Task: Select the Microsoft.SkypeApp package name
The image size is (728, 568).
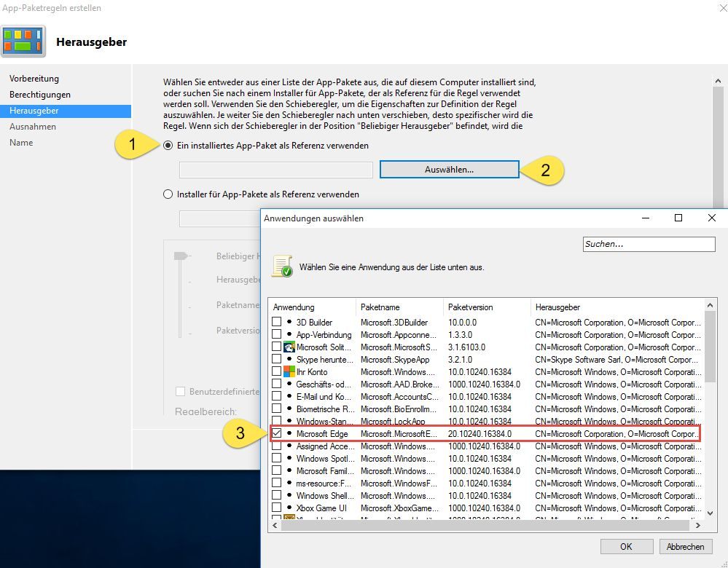Action: tap(395, 359)
